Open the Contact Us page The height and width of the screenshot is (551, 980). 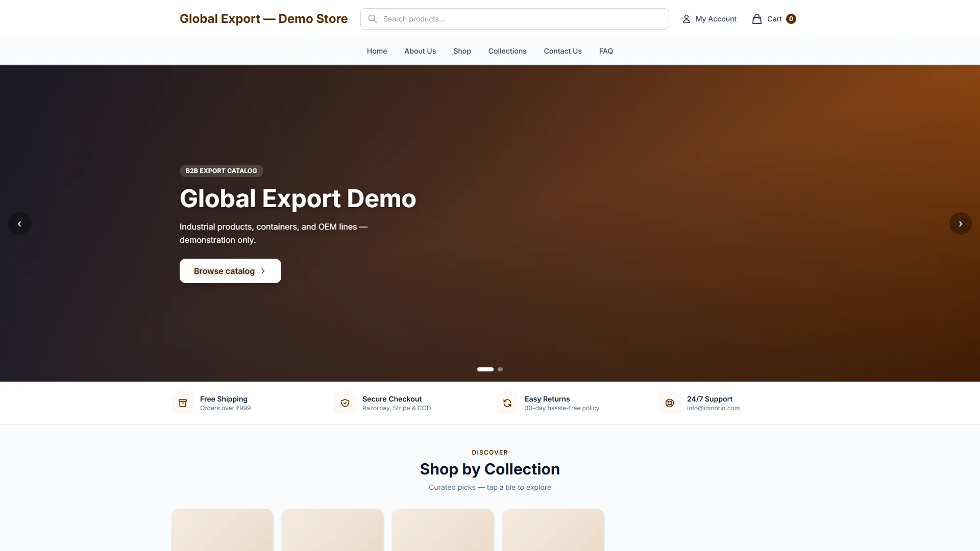coord(562,51)
